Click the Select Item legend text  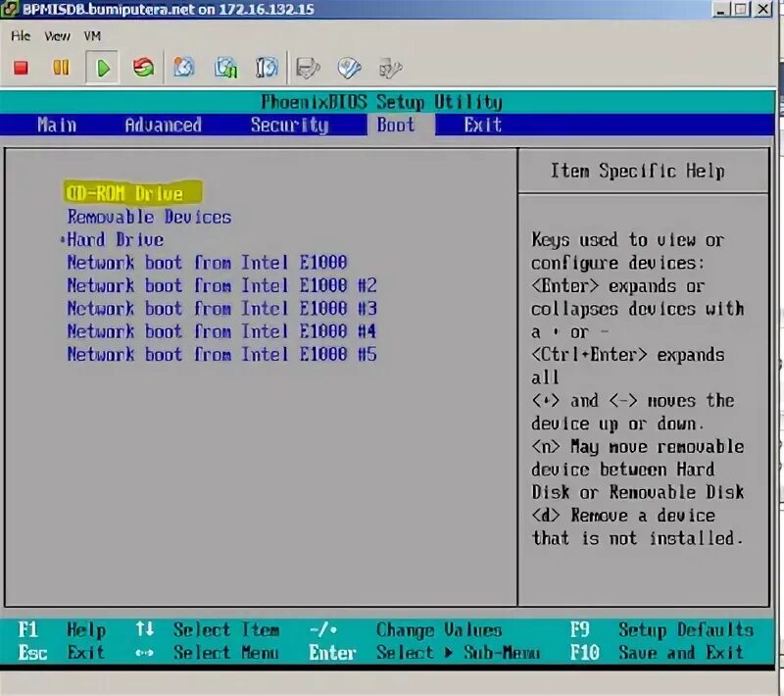(x=226, y=630)
